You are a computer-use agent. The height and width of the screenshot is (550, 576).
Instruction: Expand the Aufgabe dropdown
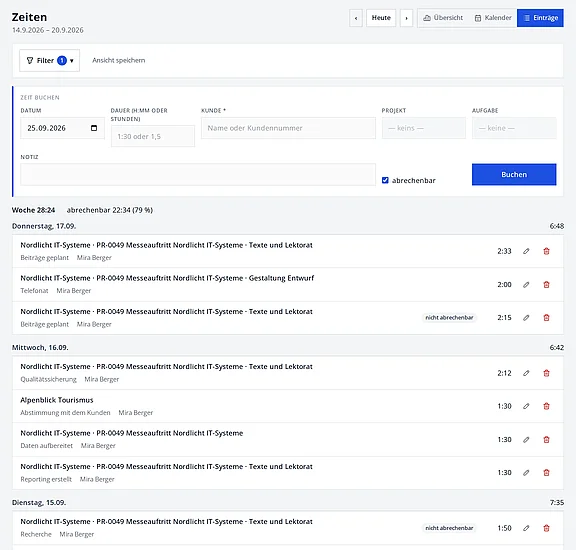tap(514, 128)
